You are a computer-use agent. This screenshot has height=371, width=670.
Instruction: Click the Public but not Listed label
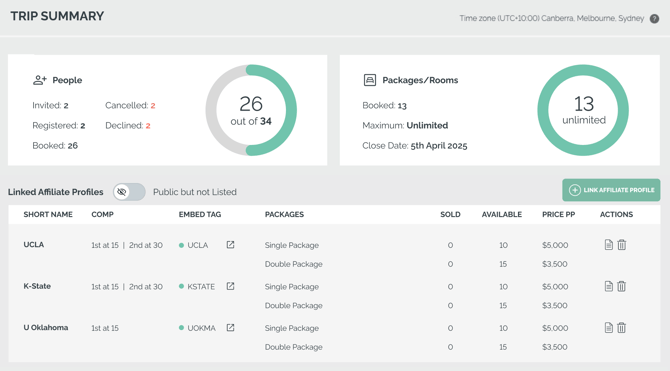pyautogui.click(x=195, y=192)
